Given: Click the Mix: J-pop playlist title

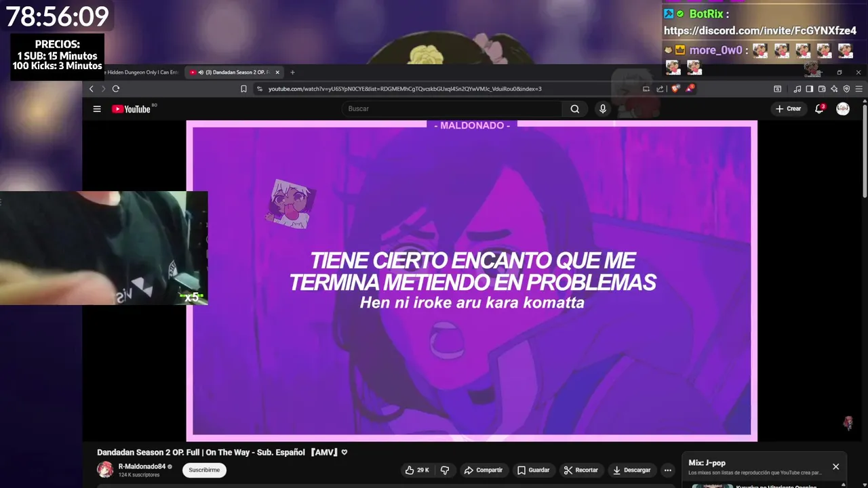Looking at the screenshot, I should (x=707, y=463).
